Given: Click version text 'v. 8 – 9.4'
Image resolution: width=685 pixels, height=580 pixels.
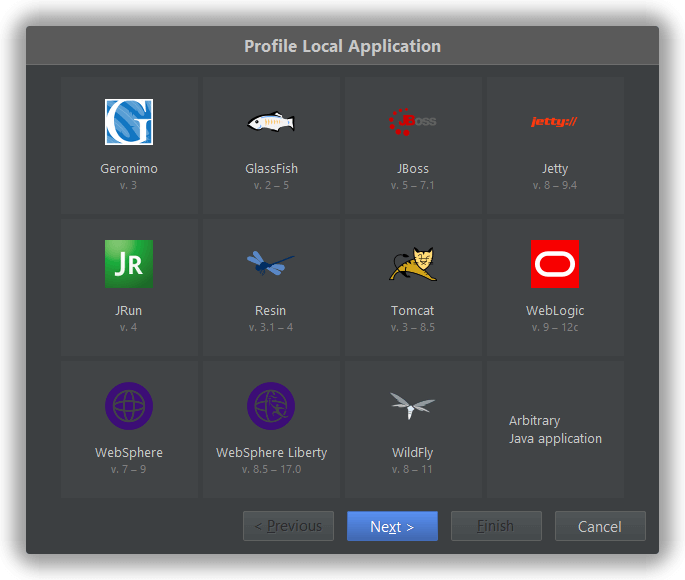Looking at the screenshot, I should coord(555,185).
